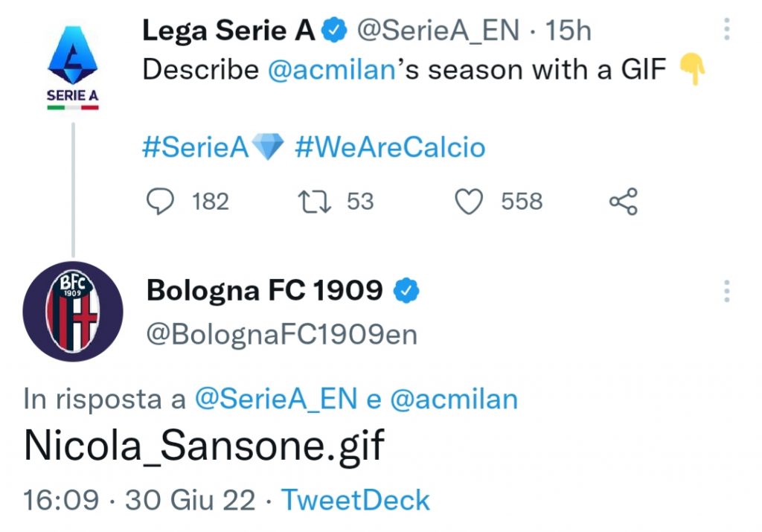762x532 pixels.
Task: Click the Lega Serie A verified badge
Action: [x=334, y=30]
